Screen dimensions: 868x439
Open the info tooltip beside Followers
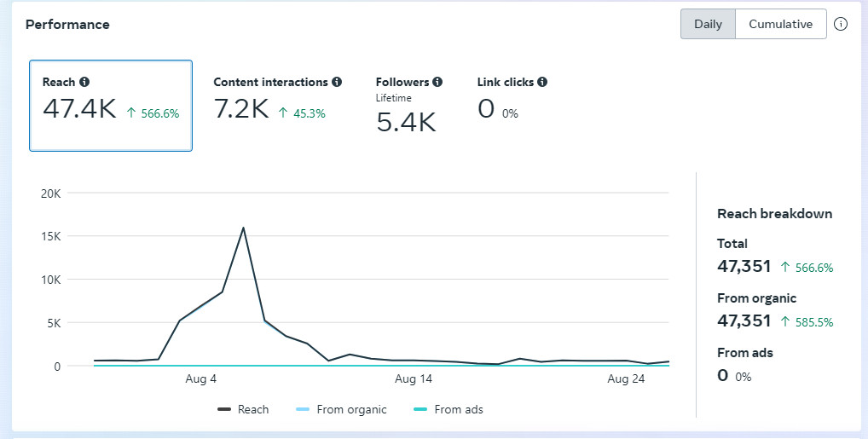pyautogui.click(x=437, y=83)
